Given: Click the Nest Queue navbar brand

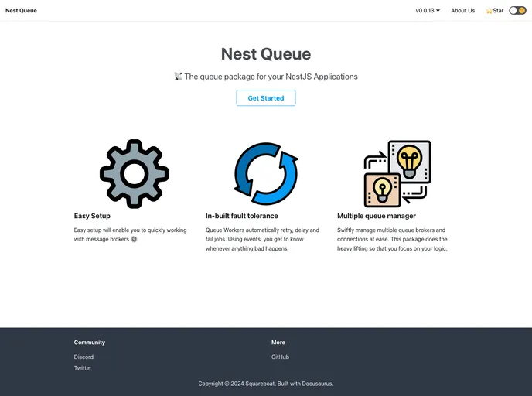Looking at the screenshot, I should [21, 11].
